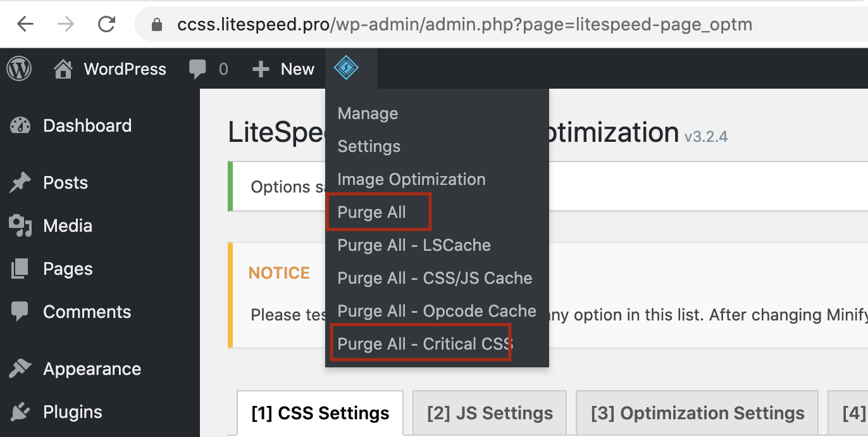Click the Media sidebar icon
The width and height of the screenshot is (868, 437).
coord(20,226)
